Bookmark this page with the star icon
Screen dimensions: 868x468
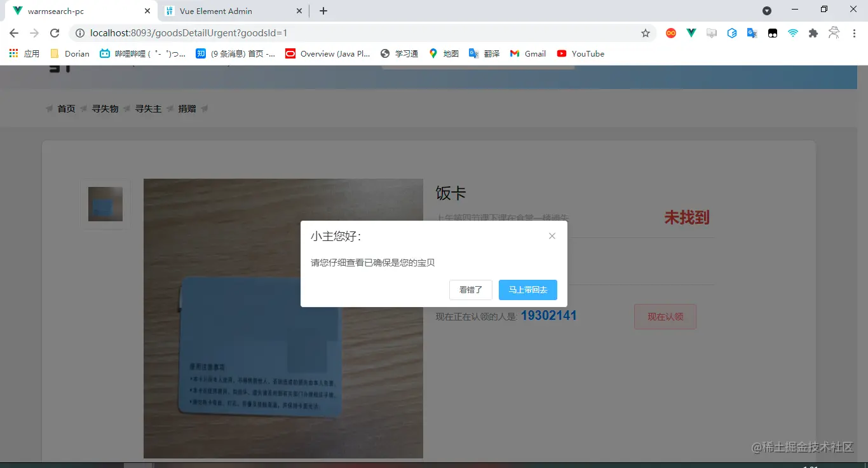[x=646, y=33]
